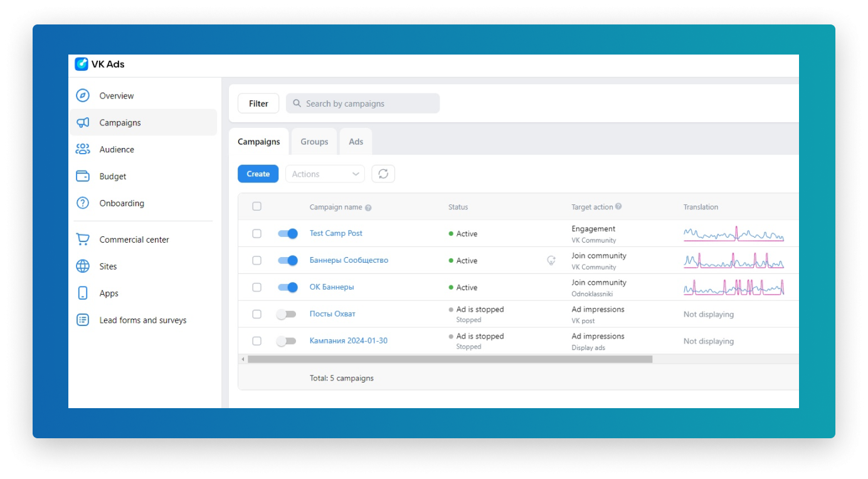Check the checkbox for ОК Баннеры campaign
Viewport: 868px width, 479px height.
(x=257, y=287)
